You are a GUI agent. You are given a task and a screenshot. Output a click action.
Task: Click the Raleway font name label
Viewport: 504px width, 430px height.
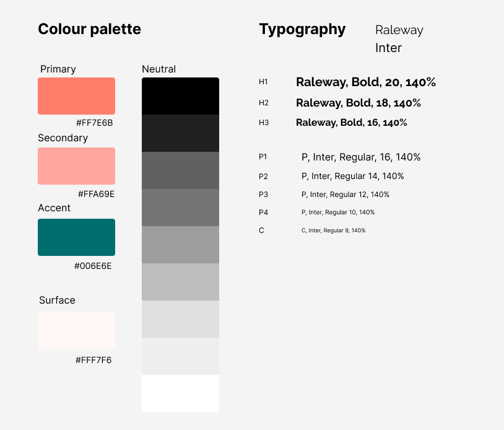click(399, 30)
